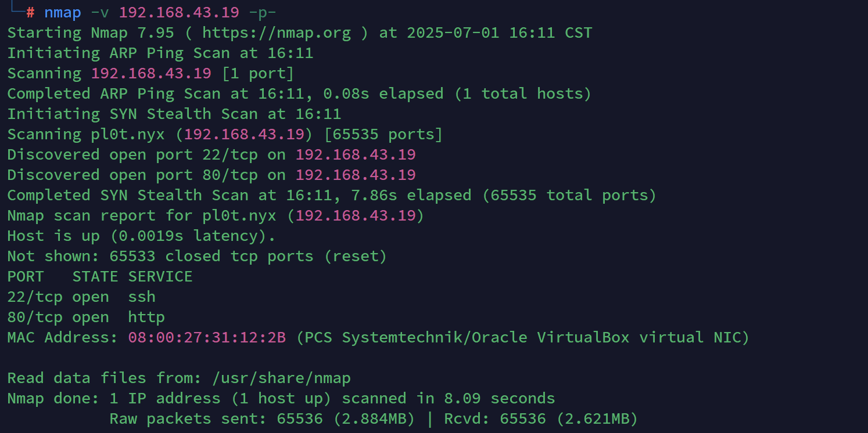Click the http service name in results
The height and width of the screenshot is (433, 868).
pos(146,317)
